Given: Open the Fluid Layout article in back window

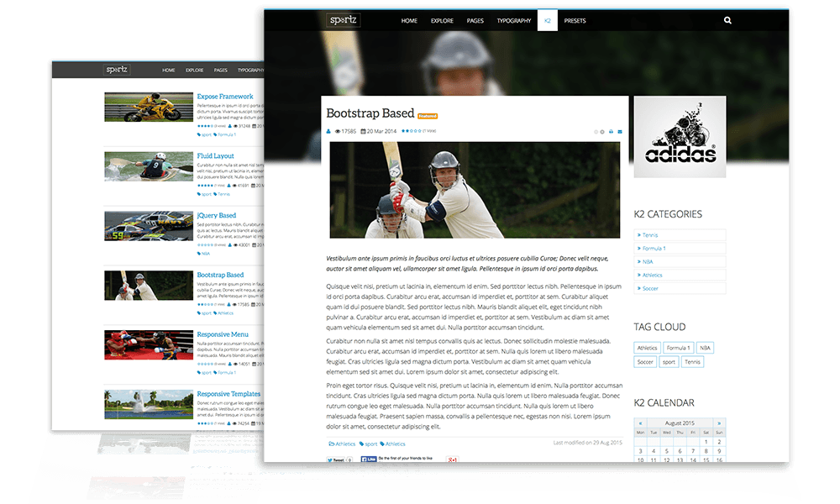Looking at the screenshot, I should point(215,156).
